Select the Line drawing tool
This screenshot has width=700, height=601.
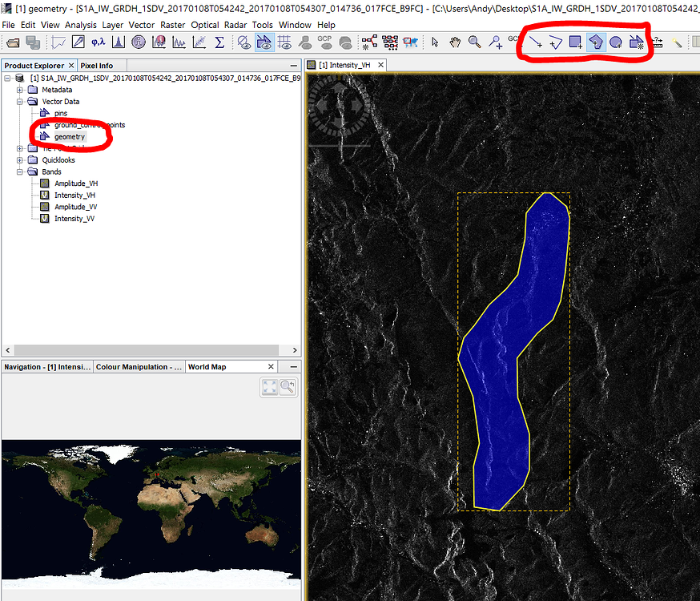click(534, 43)
